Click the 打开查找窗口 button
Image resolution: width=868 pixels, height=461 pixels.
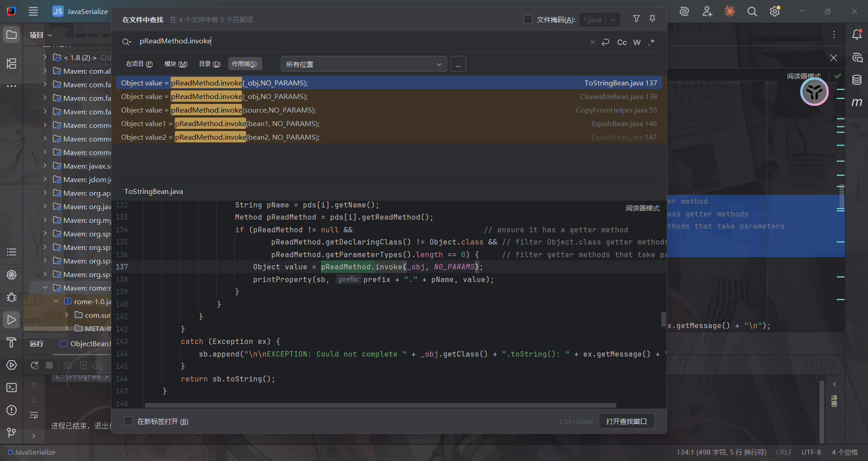[x=626, y=421]
